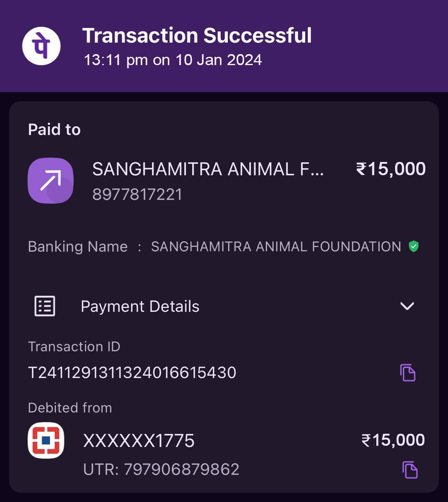Click the Payment Details section header label
448x502 pixels.
click(140, 306)
